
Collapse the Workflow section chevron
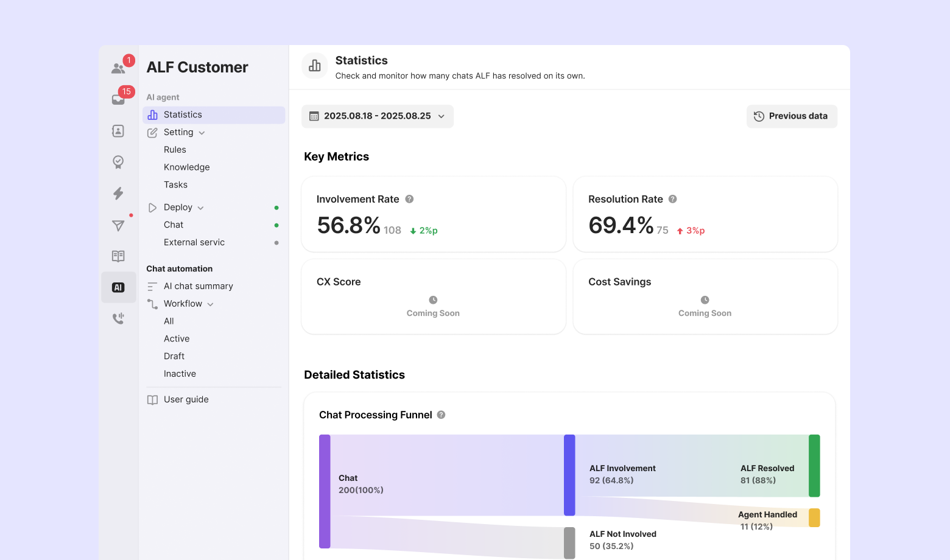(x=210, y=304)
